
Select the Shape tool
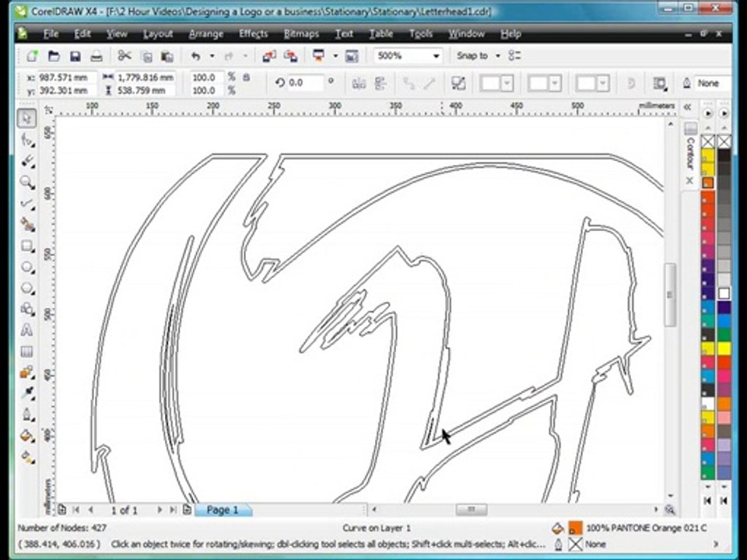coord(27,140)
